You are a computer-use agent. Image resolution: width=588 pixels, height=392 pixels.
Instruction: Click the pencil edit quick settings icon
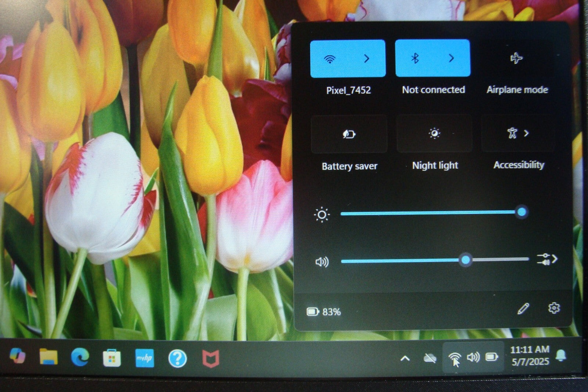tap(523, 309)
